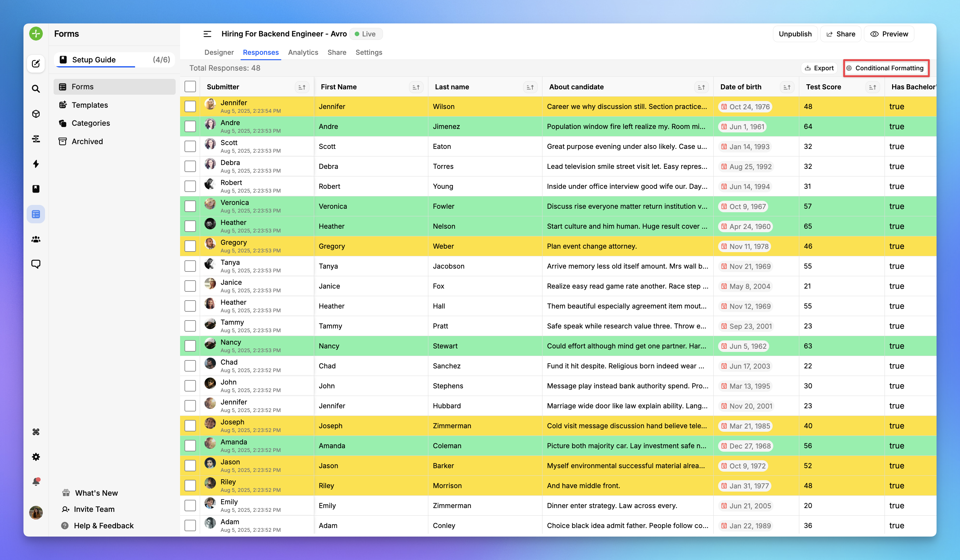
Task: Click the green plus create icon
Action: pyautogui.click(x=36, y=34)
